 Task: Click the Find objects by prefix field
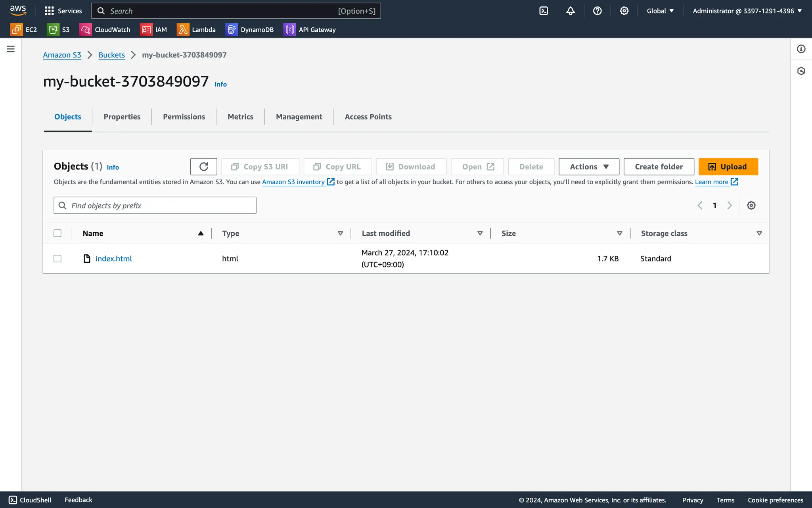pos(155,206)
